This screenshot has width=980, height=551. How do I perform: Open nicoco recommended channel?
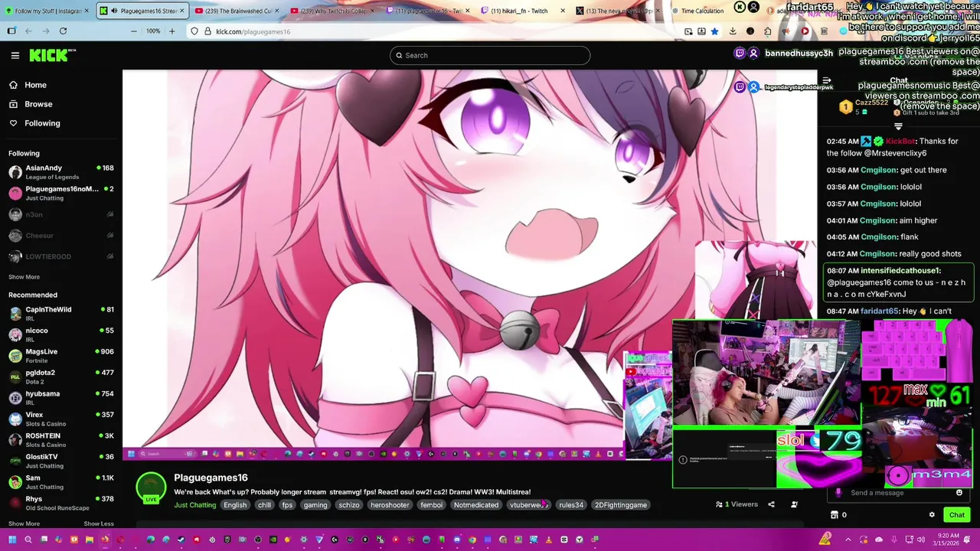pos(61,334)
